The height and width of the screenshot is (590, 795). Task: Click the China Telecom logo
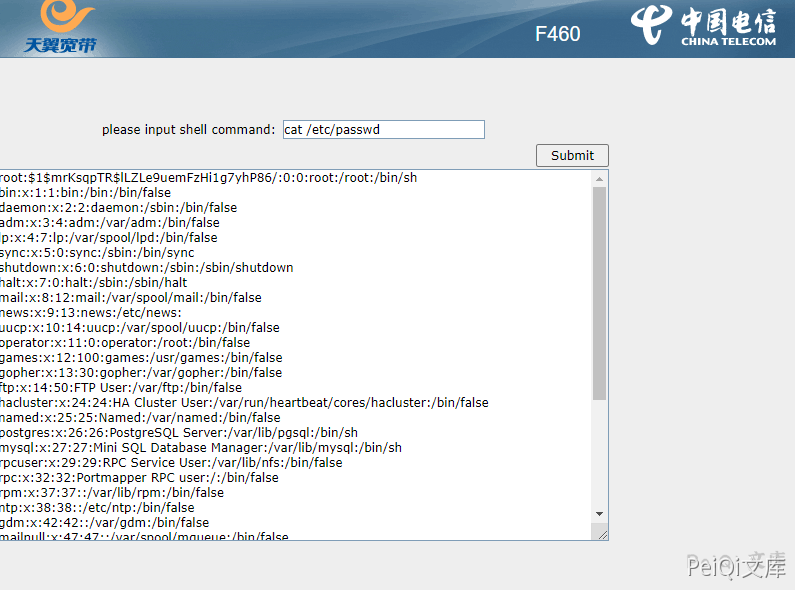pyautogui.click(x=703, y=27)
